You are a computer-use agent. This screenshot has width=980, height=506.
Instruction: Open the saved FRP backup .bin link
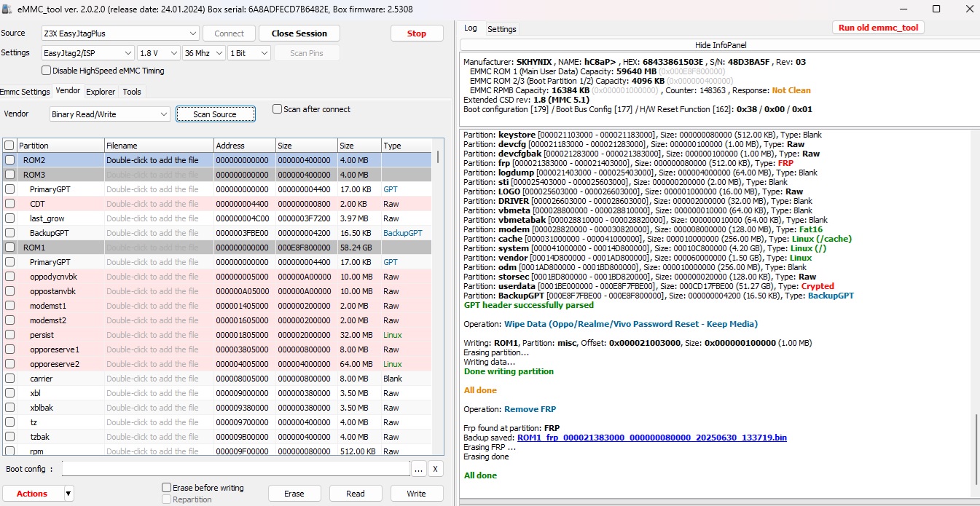(x=651, y=438)
